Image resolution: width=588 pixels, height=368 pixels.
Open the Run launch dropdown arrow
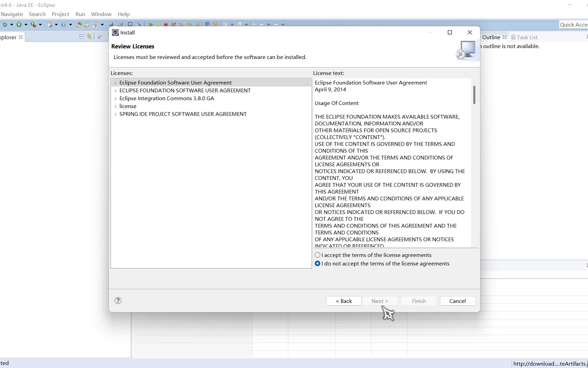pos(26,25)
